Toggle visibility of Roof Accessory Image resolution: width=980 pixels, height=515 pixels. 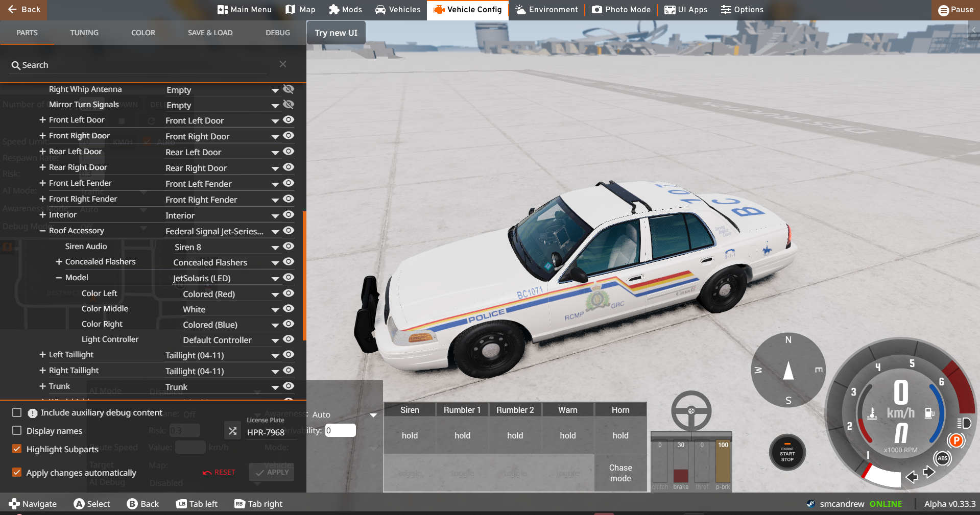289,230
